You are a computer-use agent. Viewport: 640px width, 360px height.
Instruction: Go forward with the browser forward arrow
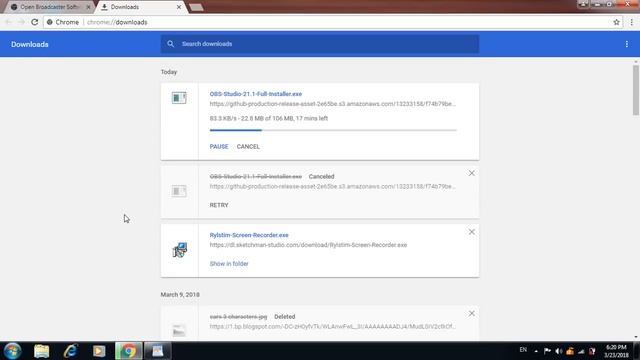[x=21, y=22]
